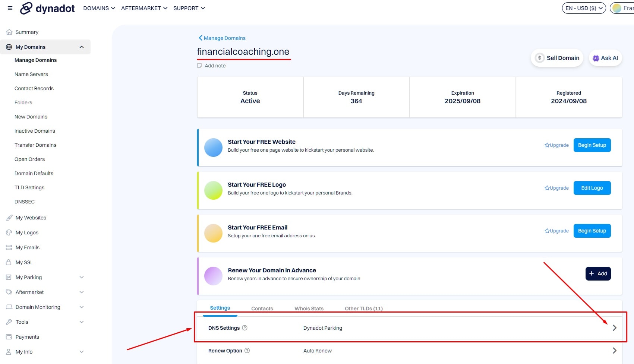Viewport: 634px width, 364px height.
Task: Open Folders in sidebar
Action: click(x=23, y=102)
